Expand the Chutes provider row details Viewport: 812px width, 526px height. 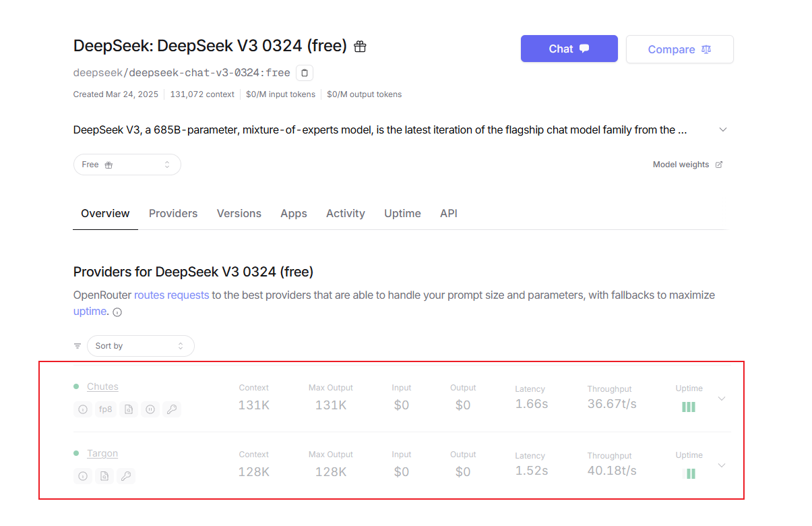tap(722, 399)
